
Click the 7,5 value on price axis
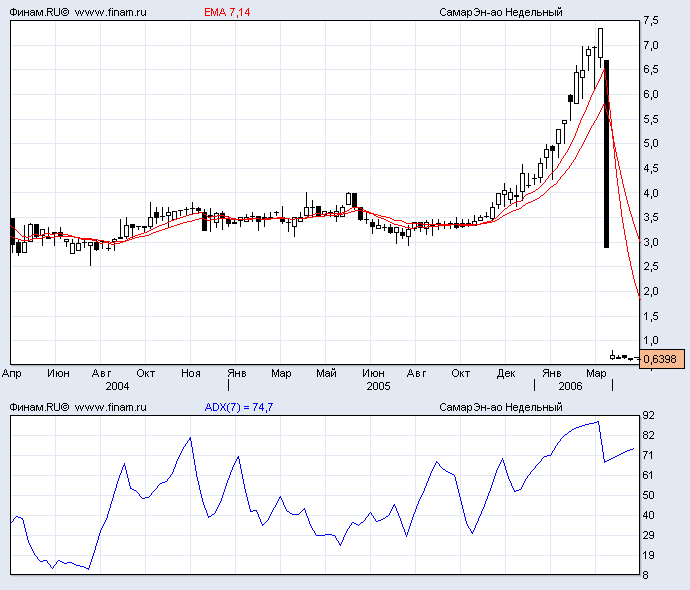[x=650, y=21]
